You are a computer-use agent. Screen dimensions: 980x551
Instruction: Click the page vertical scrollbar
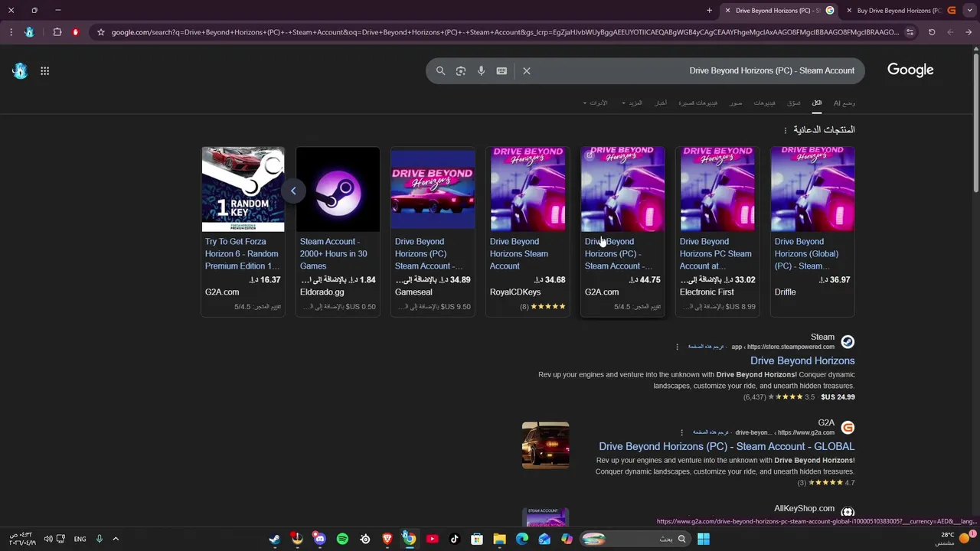975,122
